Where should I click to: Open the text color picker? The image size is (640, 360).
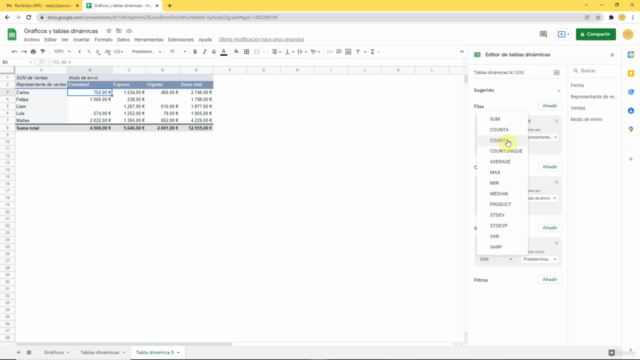point(224,52)
